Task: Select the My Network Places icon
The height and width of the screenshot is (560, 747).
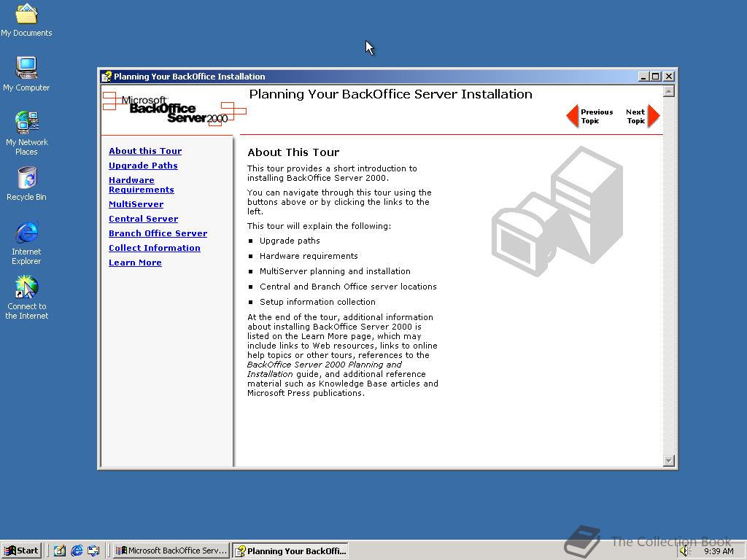Action: click(x=26, y=133)
